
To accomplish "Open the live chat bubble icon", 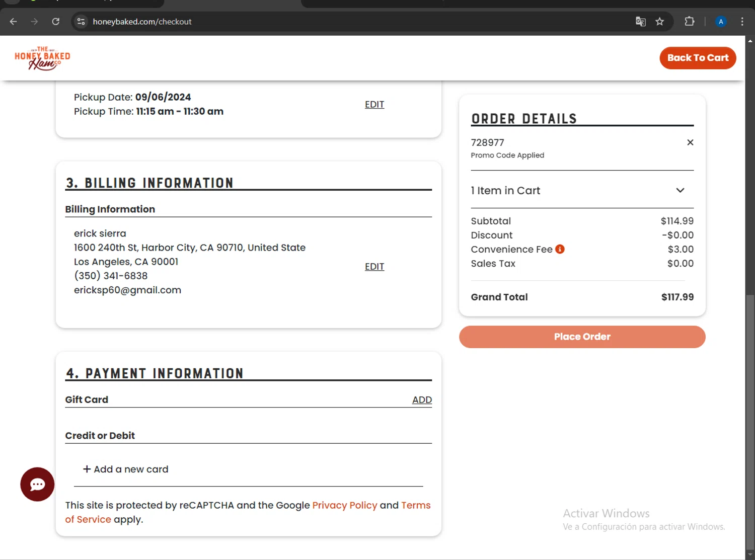I will coord(37,484).
